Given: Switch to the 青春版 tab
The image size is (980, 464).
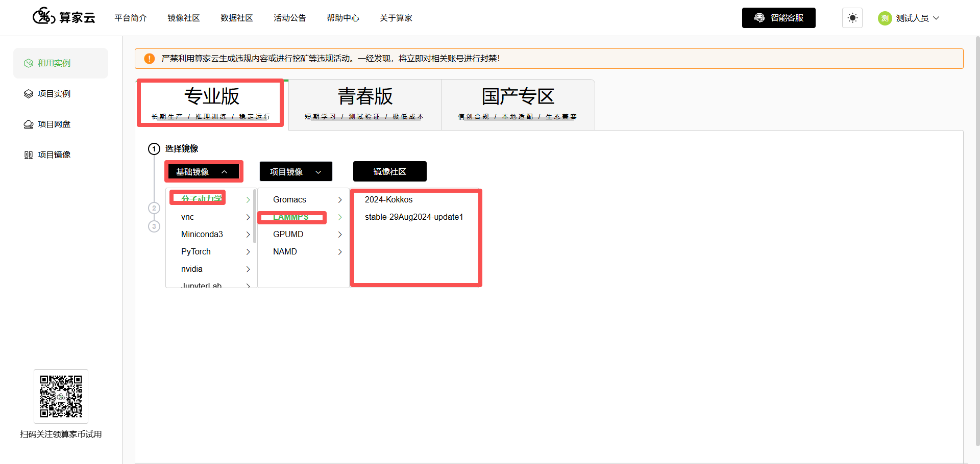Looking at the screenshot, I should coord(365,105).
